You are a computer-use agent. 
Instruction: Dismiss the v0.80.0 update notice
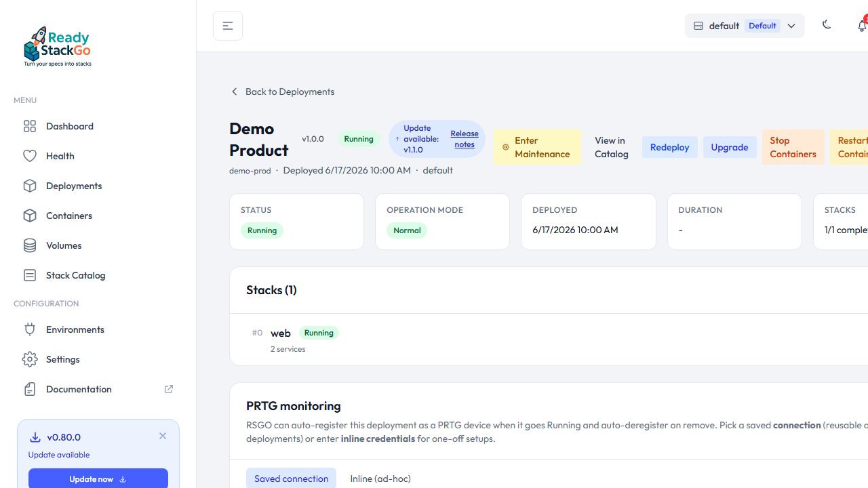click(x=163, y=436)
